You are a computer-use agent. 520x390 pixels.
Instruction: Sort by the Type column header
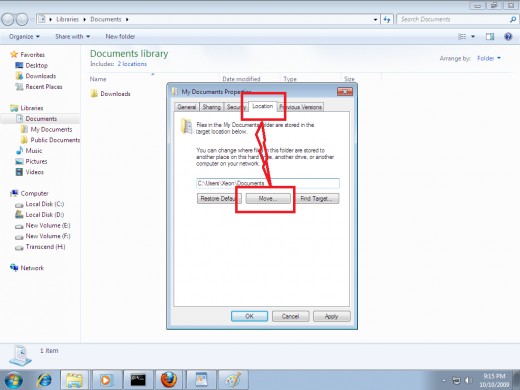click(x=290, y=79)
